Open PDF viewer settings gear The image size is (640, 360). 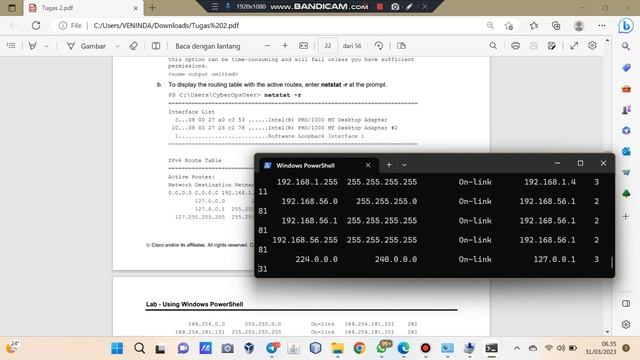tap(592, 46)
